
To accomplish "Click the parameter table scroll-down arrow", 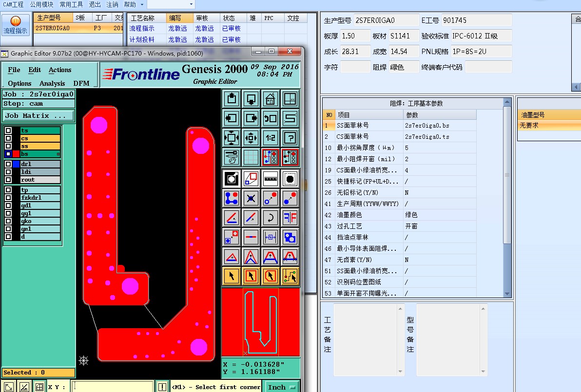I will point(507,294).
